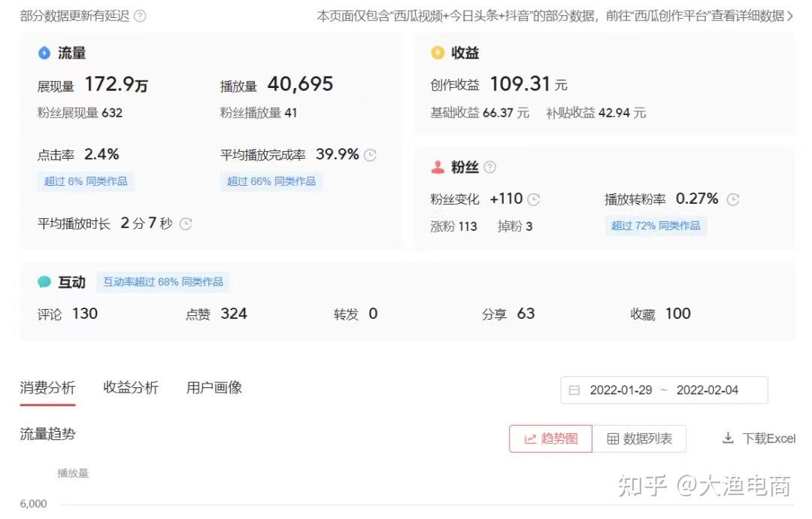Switch to 消费分析 tab
This screenshot has height=519, width=812.
pyautogui.click(x=47, y=387)
